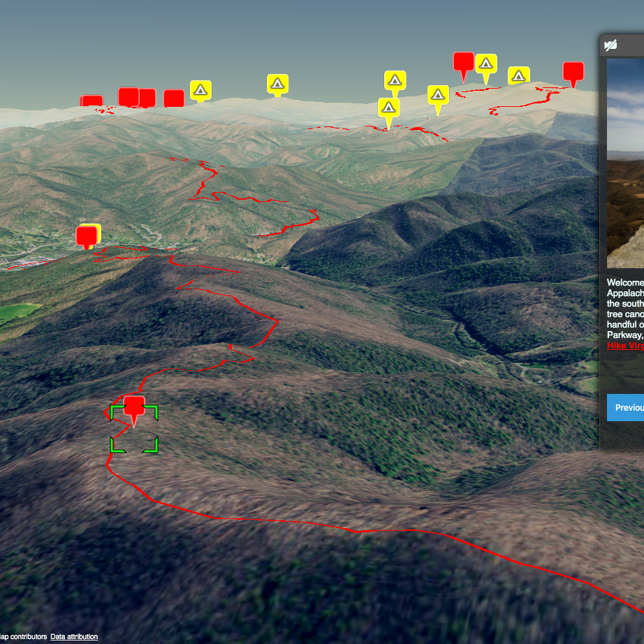Click the upper of two stacked campsite markers

coord(395,80)
